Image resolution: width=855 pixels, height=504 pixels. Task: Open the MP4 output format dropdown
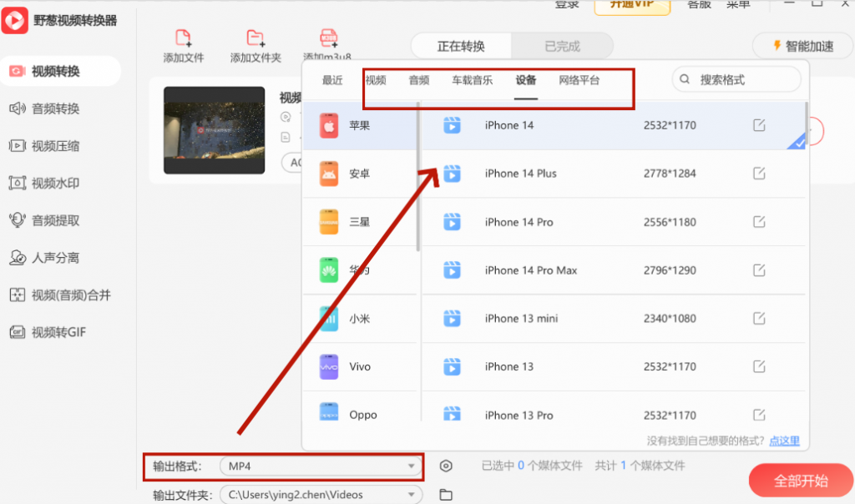click(321, 467)
